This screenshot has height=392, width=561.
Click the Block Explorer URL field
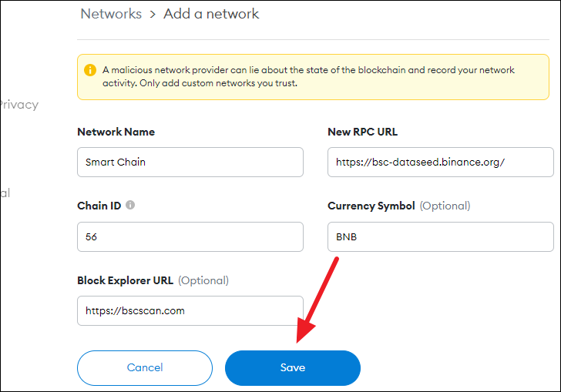click(x=190, y=310)
